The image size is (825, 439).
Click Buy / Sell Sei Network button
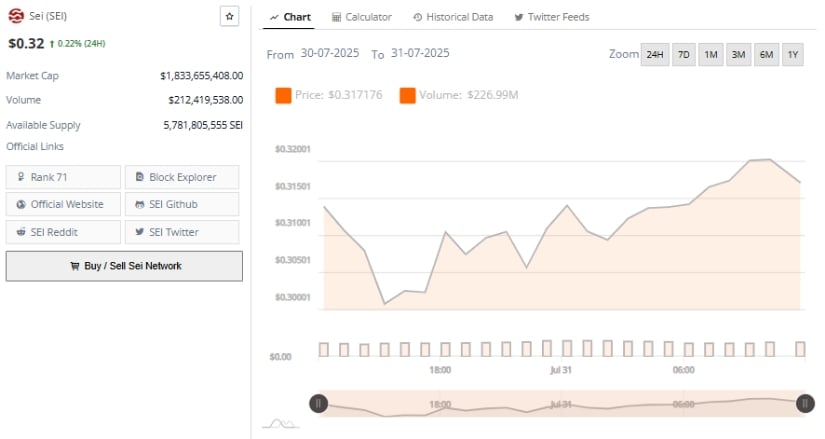pyautogui.click(x=124, y=266)
